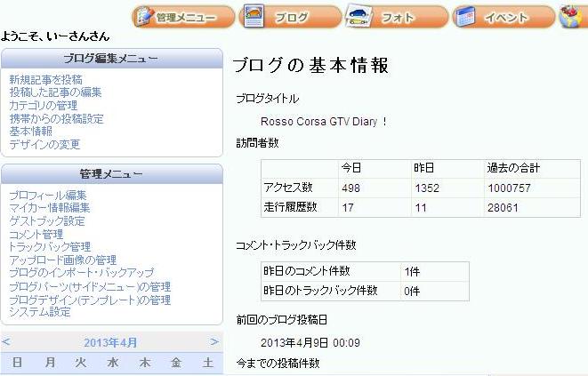Image resolution: width=588 pixels, height=376 pixels.
Task: Open アップロード画像の管理 link
Action: (x=62, y=260)
